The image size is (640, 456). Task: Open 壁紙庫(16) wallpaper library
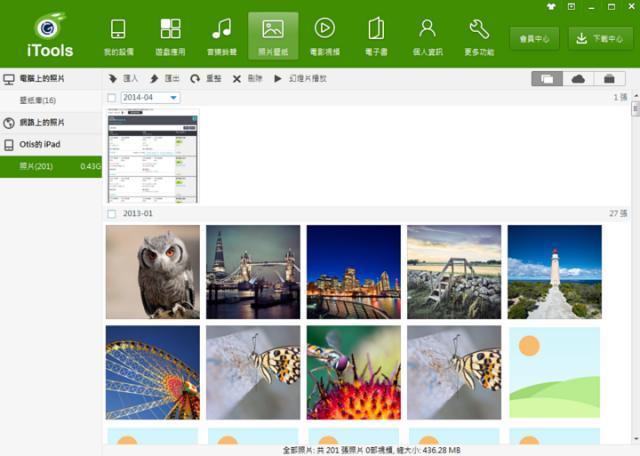(x=51, y=100)
